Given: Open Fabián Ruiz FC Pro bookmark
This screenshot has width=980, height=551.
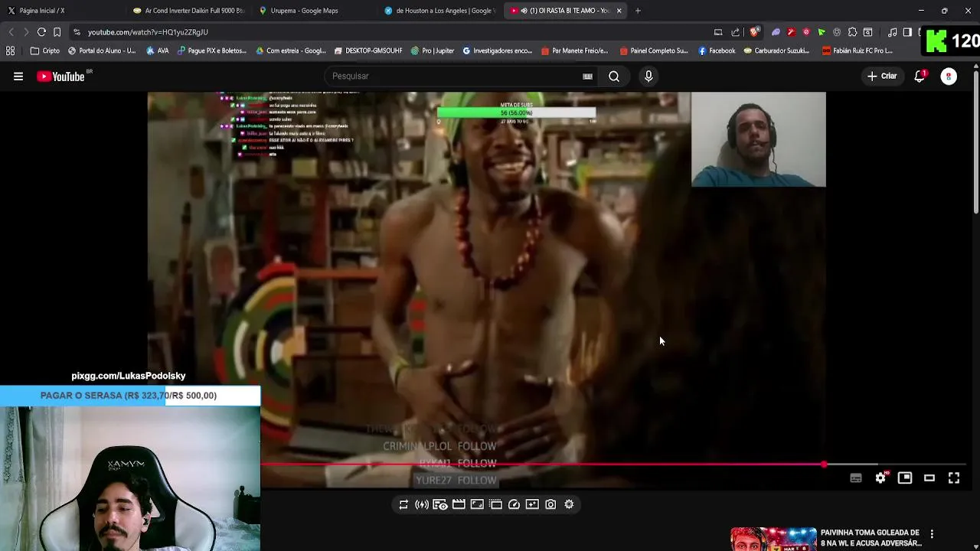Looking at the screenshot, I should pyautogui.click(x=857, y=51).
